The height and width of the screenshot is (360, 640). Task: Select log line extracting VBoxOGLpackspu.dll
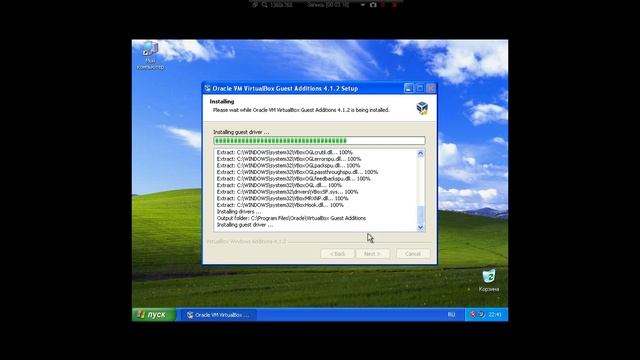click(288, 166)
